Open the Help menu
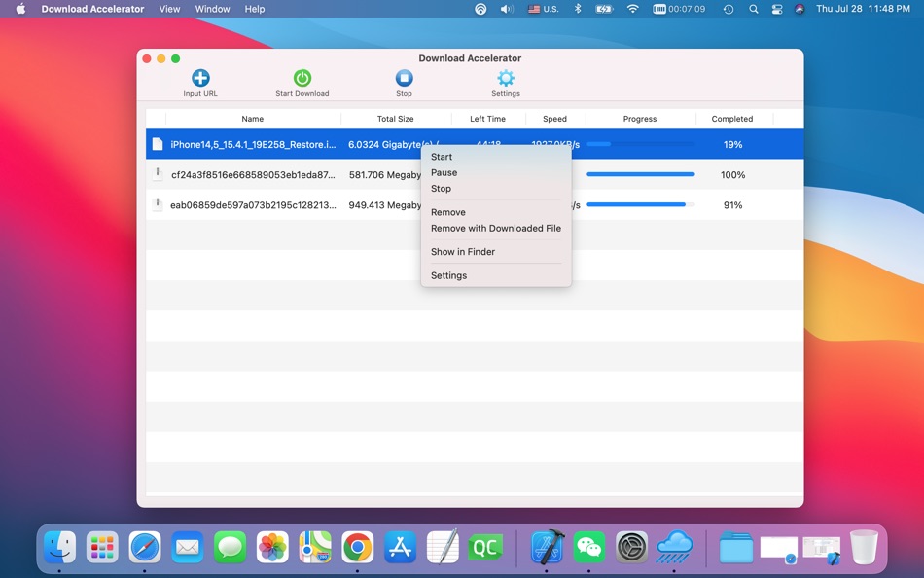The height and width of the screenshot is (578, 924). coord(255,9)
